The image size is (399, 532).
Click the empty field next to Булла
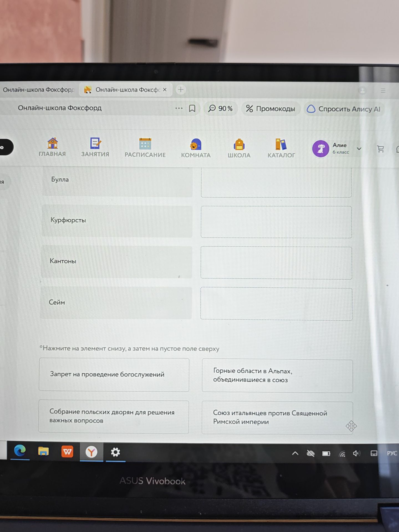pos(276,182)
